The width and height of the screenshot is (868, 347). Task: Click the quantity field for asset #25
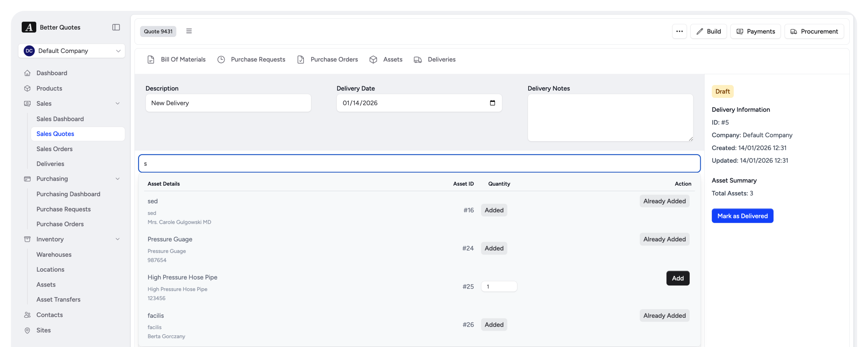499,287
